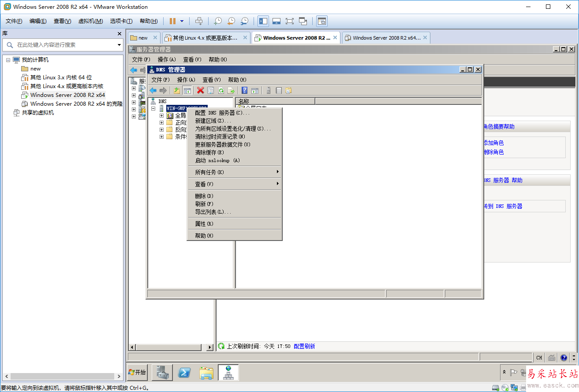Screen dimensions: 579x392
Task: Toggle VMware console view icon
Action: 322,21
